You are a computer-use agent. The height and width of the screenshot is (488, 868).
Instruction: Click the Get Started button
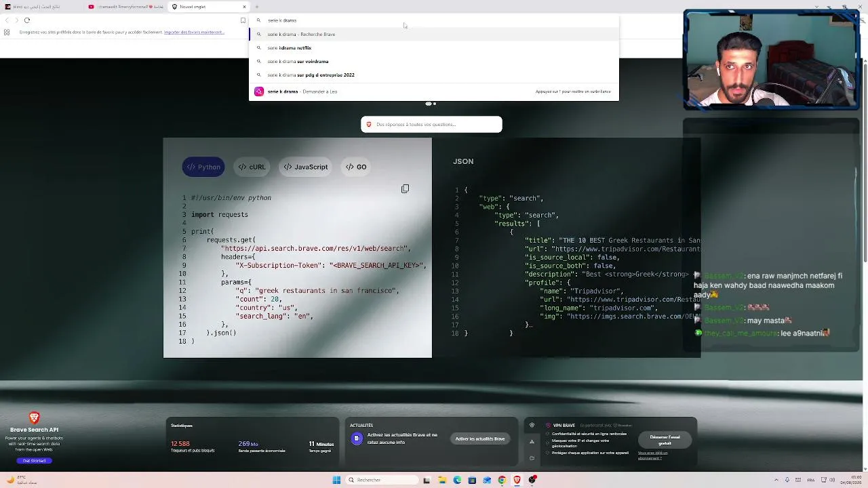(34, 461)
